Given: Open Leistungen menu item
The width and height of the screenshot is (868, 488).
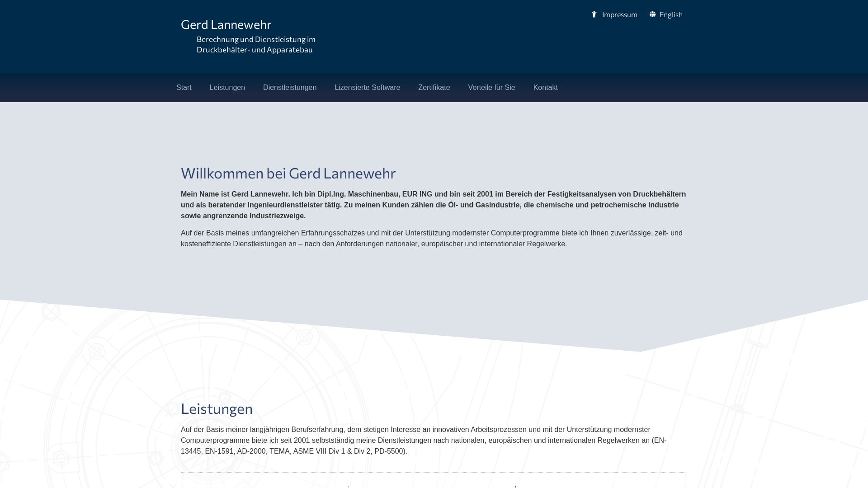Looking at the screenshot, I should [x=227, y=88].
